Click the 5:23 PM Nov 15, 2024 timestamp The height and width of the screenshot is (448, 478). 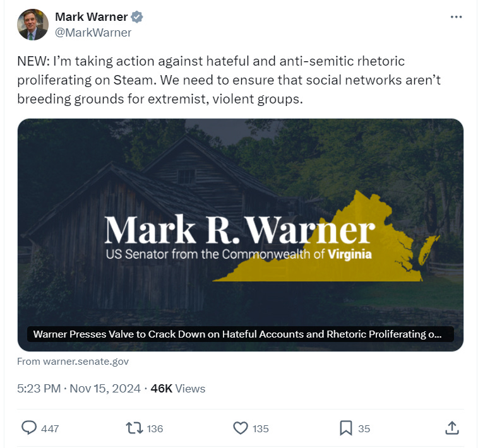79,389
